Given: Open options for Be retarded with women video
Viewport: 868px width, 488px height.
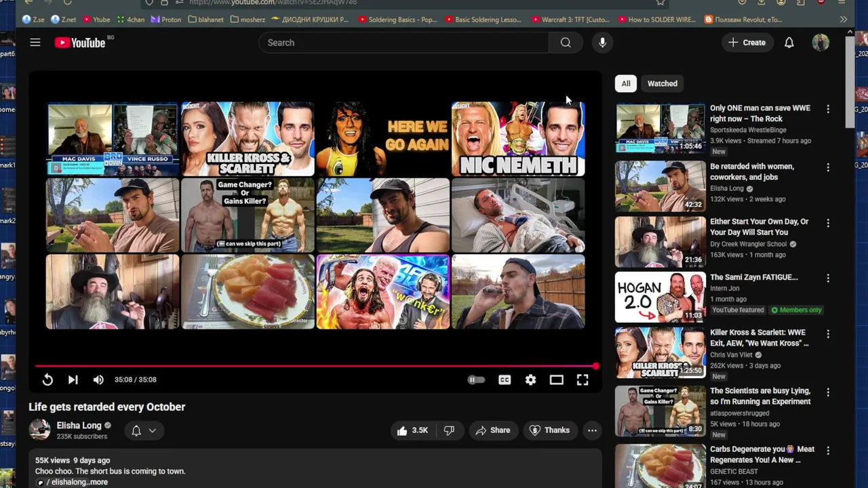Looking at the screenshot, I should (827, 167).
